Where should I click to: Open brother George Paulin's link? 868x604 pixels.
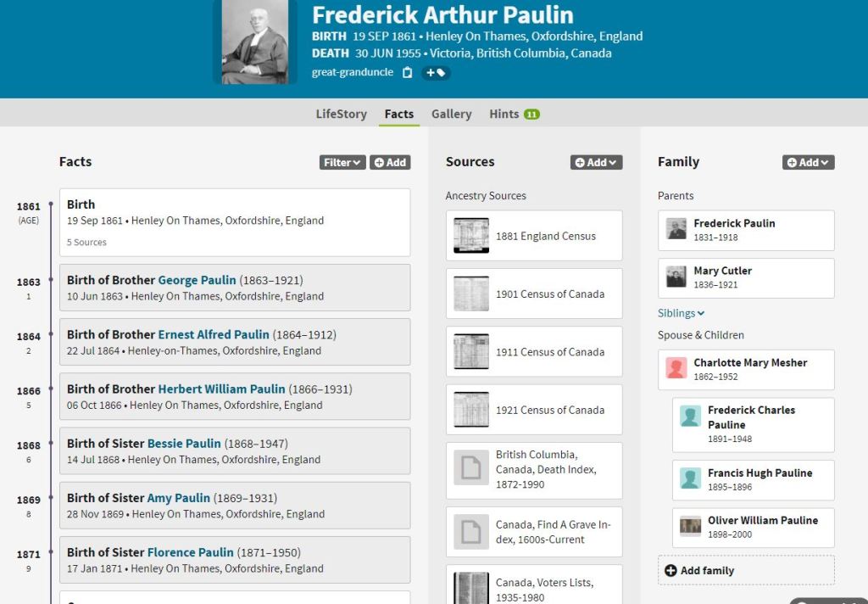[x=197, y=280]
